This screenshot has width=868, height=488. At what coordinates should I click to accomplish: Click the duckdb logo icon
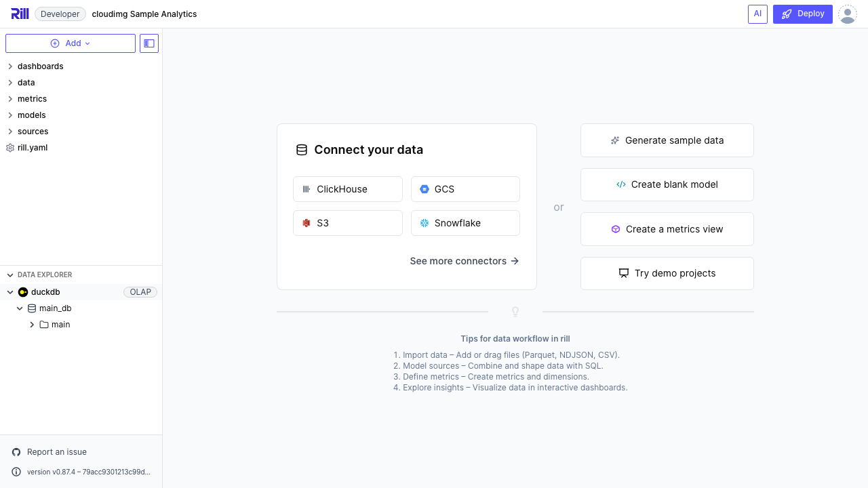23,292
